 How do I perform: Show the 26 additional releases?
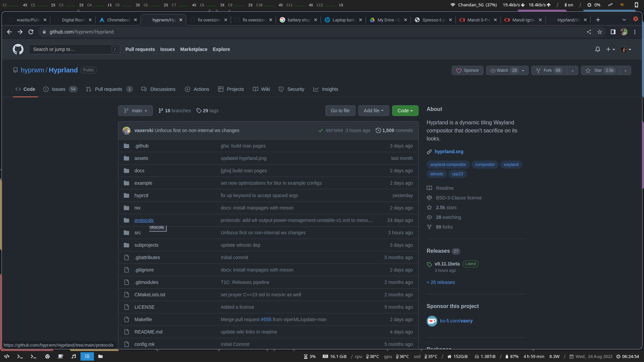tap(441, 282)
